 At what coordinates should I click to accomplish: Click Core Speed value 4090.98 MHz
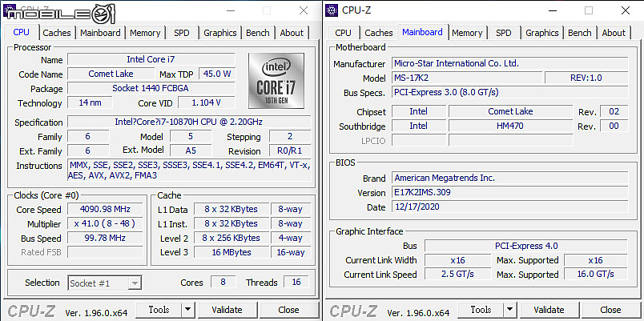[105, 209]
